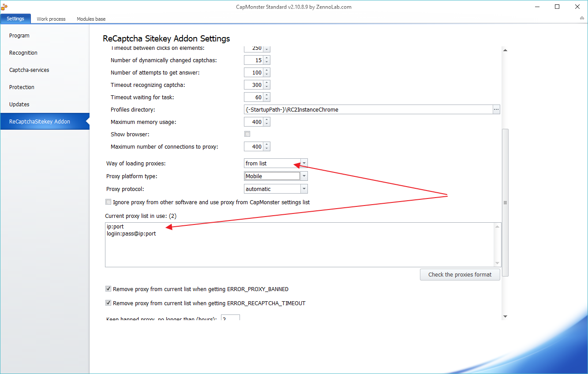Decrease Timeout waiting for task value
The image size is (588, 374).
pos(267,100)
